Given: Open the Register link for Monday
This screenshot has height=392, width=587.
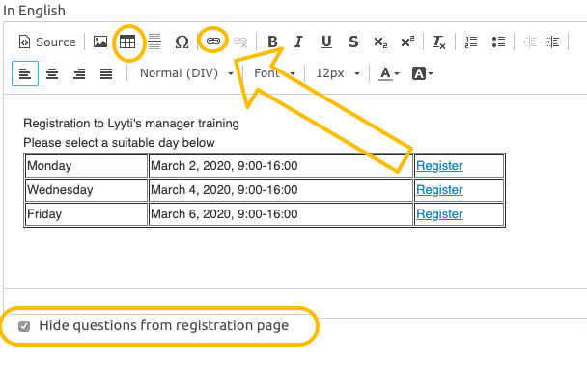Looking at the screenshot, I should [439, 166].
